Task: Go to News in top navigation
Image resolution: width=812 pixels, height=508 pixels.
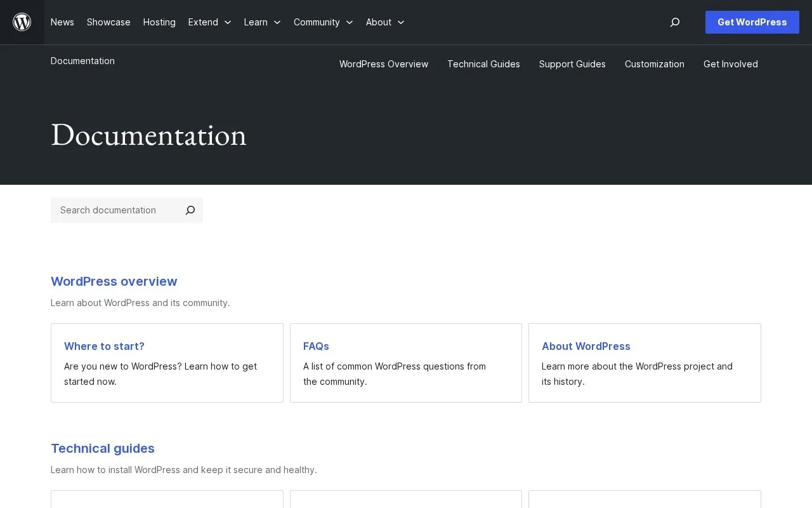Action: pyautogui.click(x=62, y=22)
